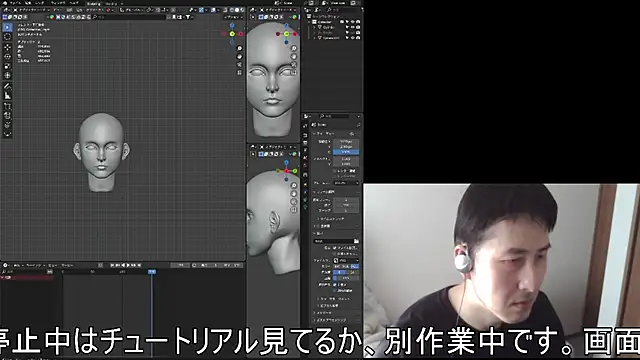Image resolution: width=640 pixels, height=360 pixels.
Task: Click the timeline Play button
Action: click(x=129, y=265)
